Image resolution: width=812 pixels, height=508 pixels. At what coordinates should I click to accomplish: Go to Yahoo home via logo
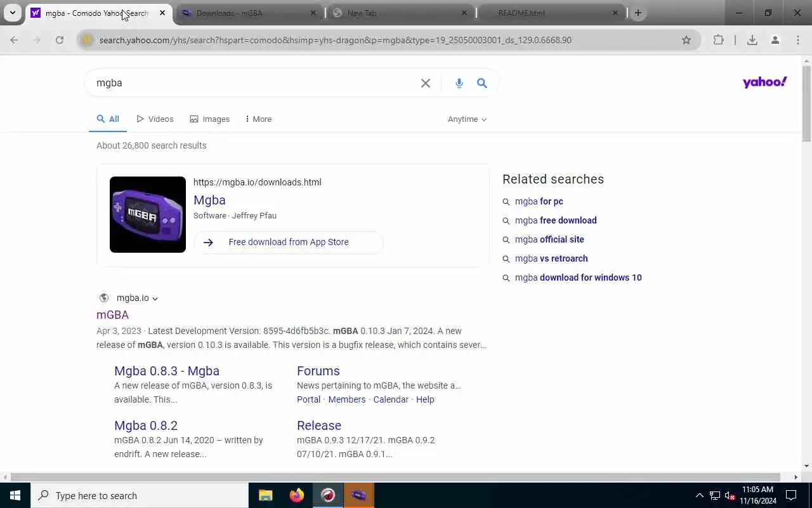[765, 82]
